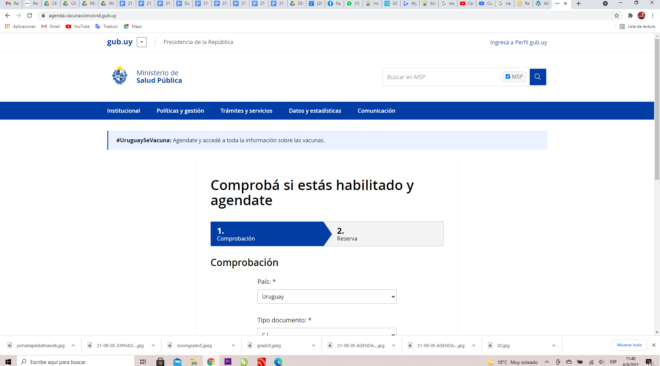Reload the page with the refresh icon
Image resolution: width=660 pixels, height=366 pixels.
pos(29,16)
